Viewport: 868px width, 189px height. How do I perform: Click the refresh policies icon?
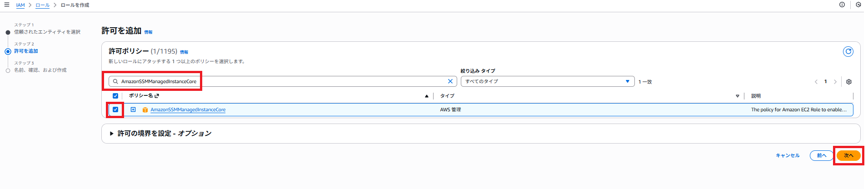[x=848, y=52]
